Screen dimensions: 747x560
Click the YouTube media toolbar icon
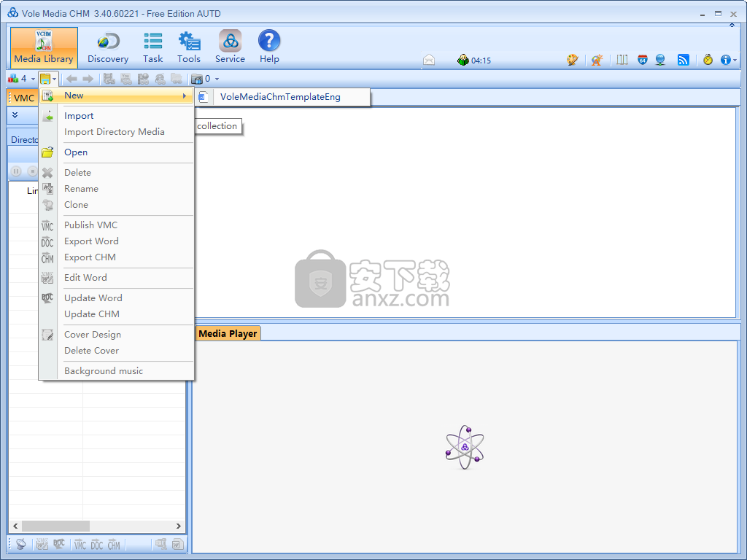pos(125,79)
